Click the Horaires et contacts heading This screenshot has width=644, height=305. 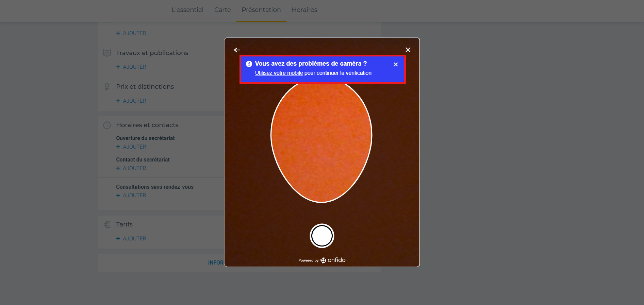[147, 125]
